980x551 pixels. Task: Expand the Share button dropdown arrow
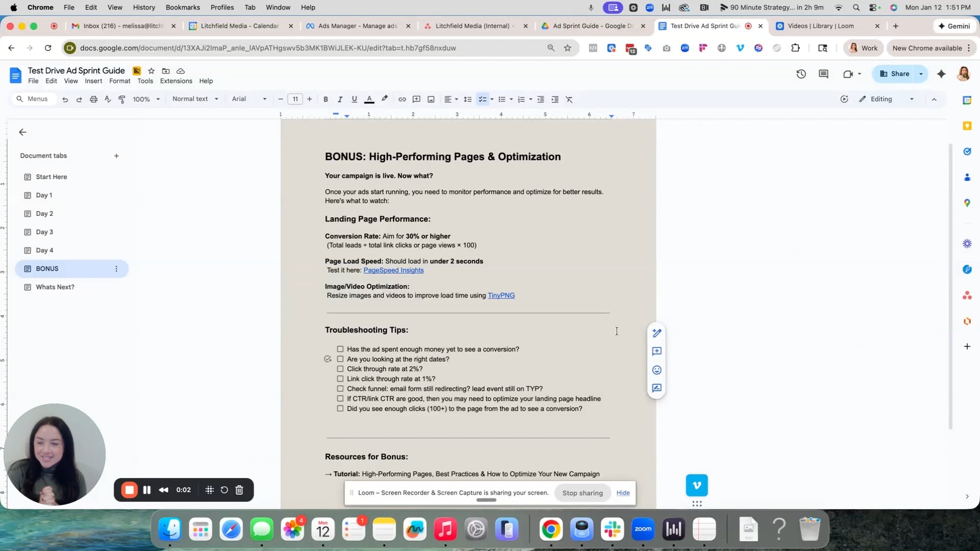(x=921, y=74)
